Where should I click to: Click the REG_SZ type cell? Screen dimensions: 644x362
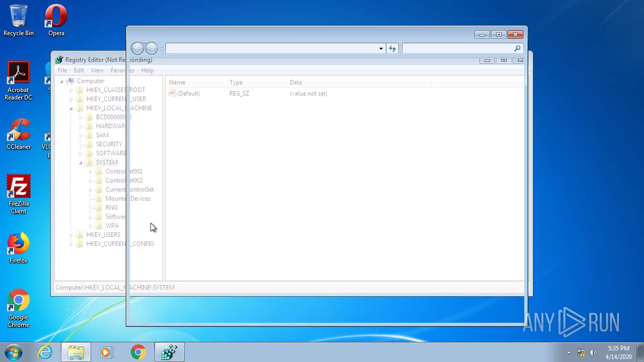tap(239, 94)
